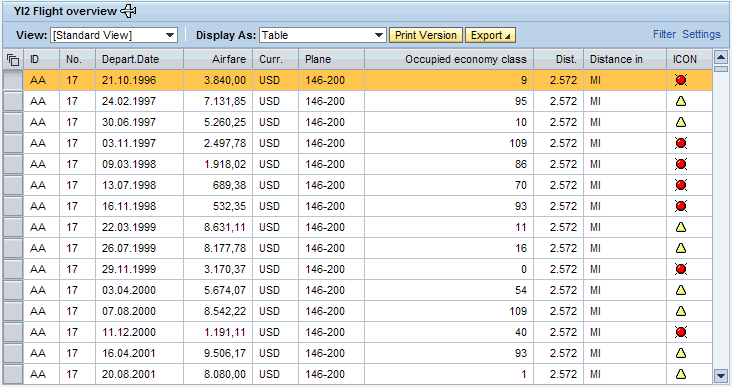Viewport: 732px width, 387px height.
Task: Click depart date cell 07.08.2000
Action: (x=140, y=311)
